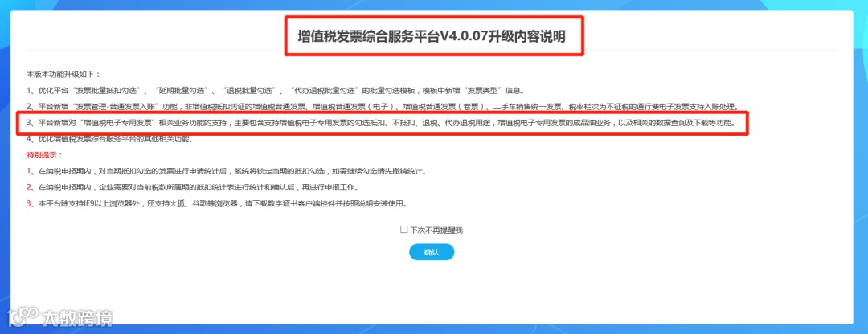The width and height of the screenshot is (868, 334).
Task: Click the quoted 代办退税批量勾选 phrase
Action: click(325, 91)
